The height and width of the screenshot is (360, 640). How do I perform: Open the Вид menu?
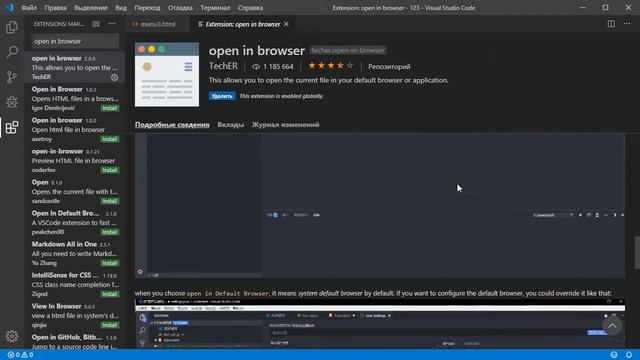pos(121,8)
